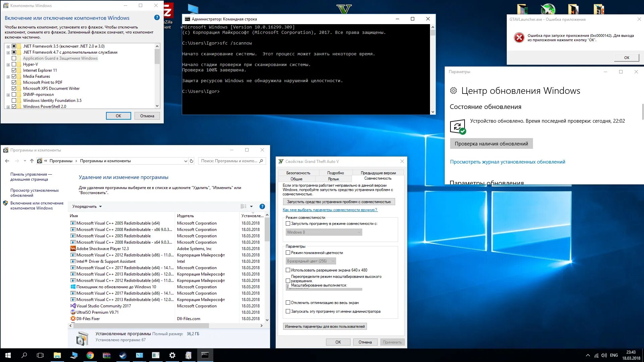Image resolution: width=644 pixels, height=362 pixels.
Task: Open the help icon in Windows Components dialog
Action: tap(157, 18)
